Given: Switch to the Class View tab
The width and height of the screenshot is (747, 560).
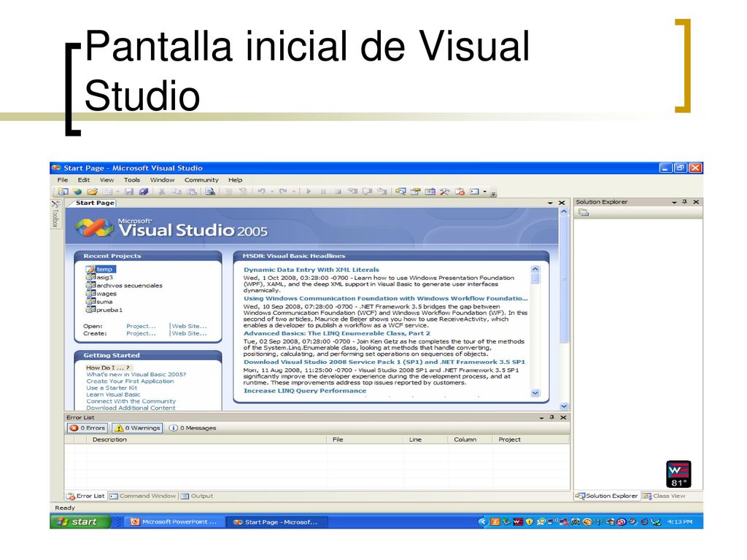Looking at the screenshot, I should click(x=664, y=496).
